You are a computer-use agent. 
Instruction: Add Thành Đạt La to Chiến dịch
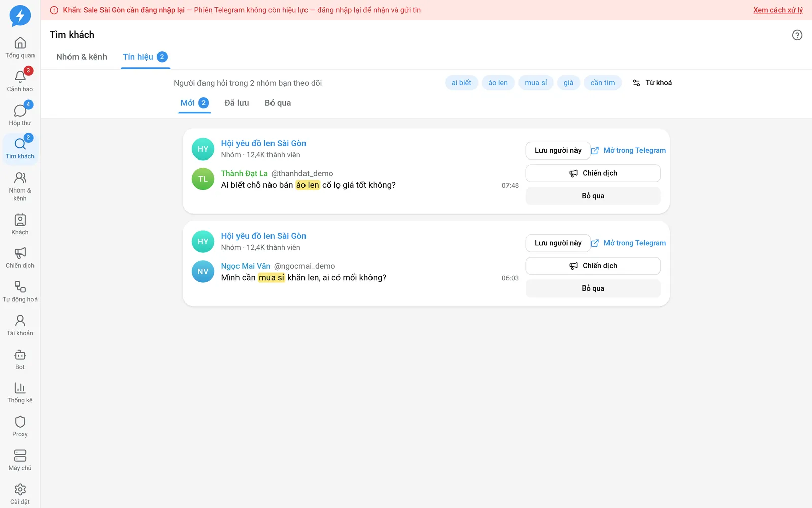pyautogui.click(x=593, y=173)
